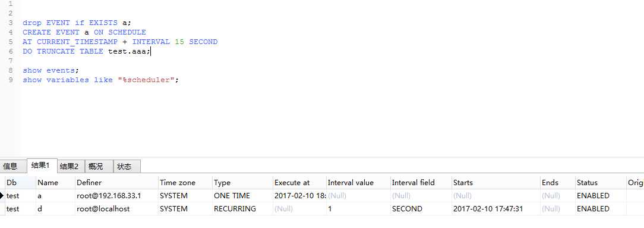Select the Name cell 'd'
644x228 pixels.
55,209
